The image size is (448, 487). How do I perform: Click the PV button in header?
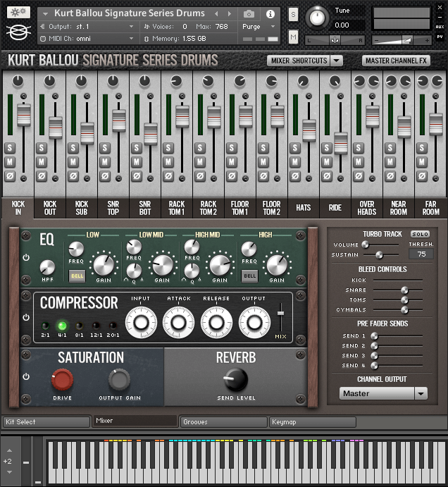440,37
